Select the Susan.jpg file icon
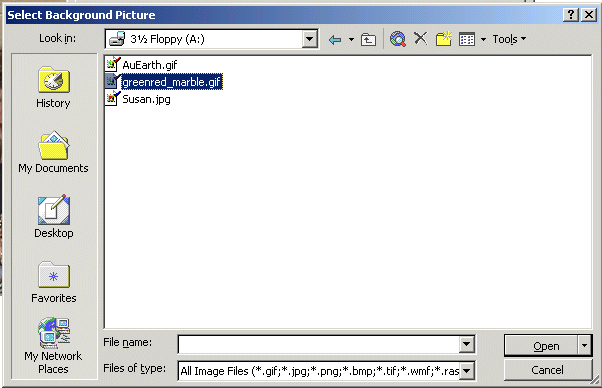 (112, 99)
